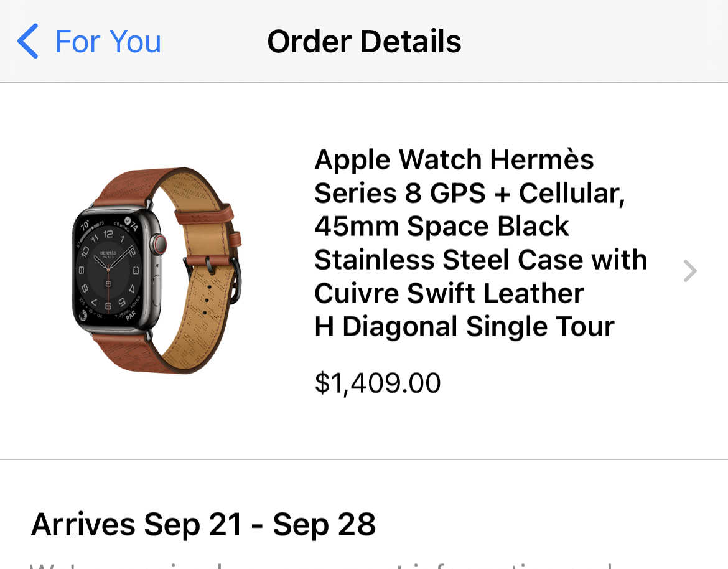The height and width of the screenshot is (569, 728).
Task: Open the Apple Watch Hermès product image
Action: 156,271
